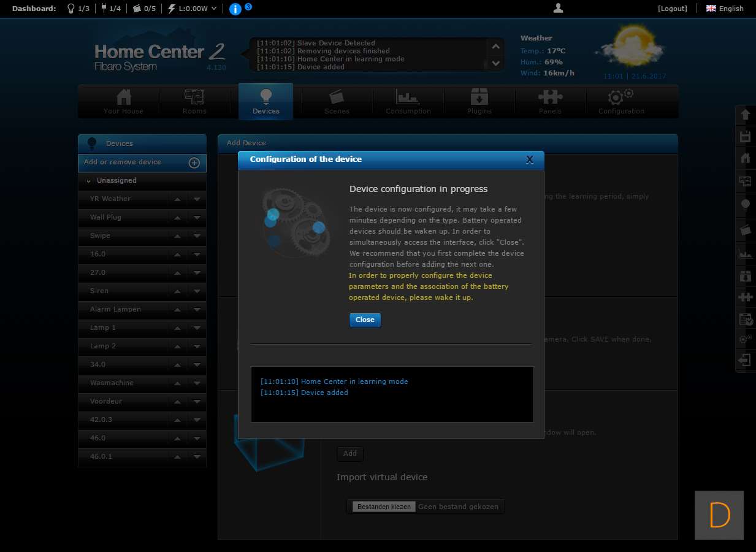Viewport: 756px width, 552px height.
Task: Open the Rooms navigation tab
Action: click(194, 102)
